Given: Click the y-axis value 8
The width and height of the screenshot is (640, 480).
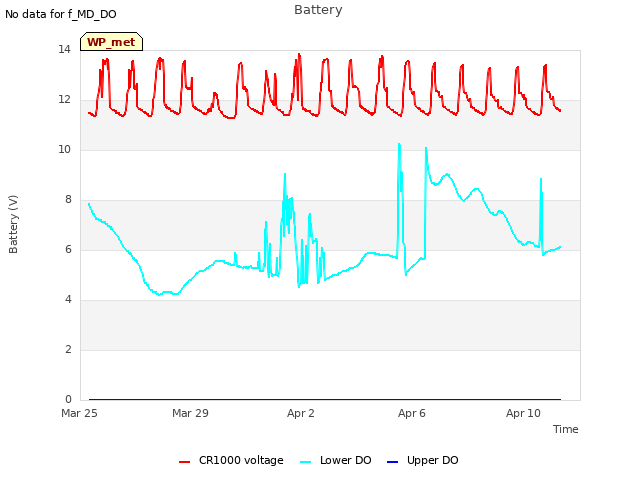Looking at the screenshot, I should pos(68,200).
